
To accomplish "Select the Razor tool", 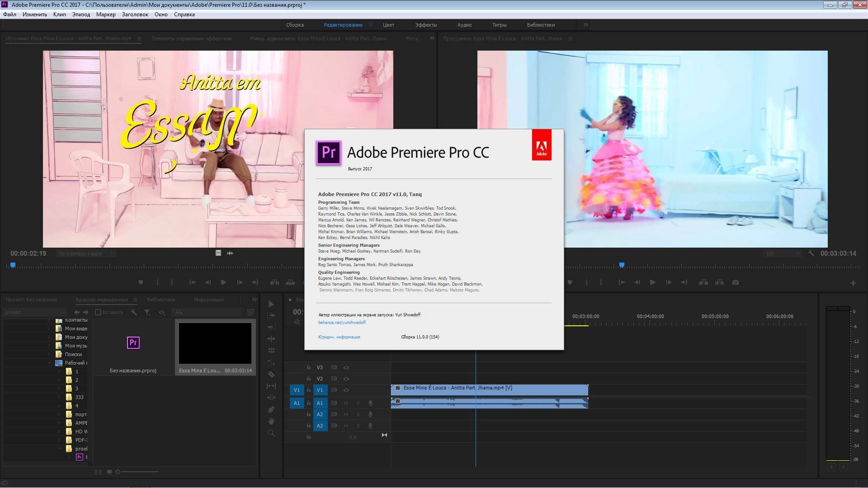I will coord(271,374).
